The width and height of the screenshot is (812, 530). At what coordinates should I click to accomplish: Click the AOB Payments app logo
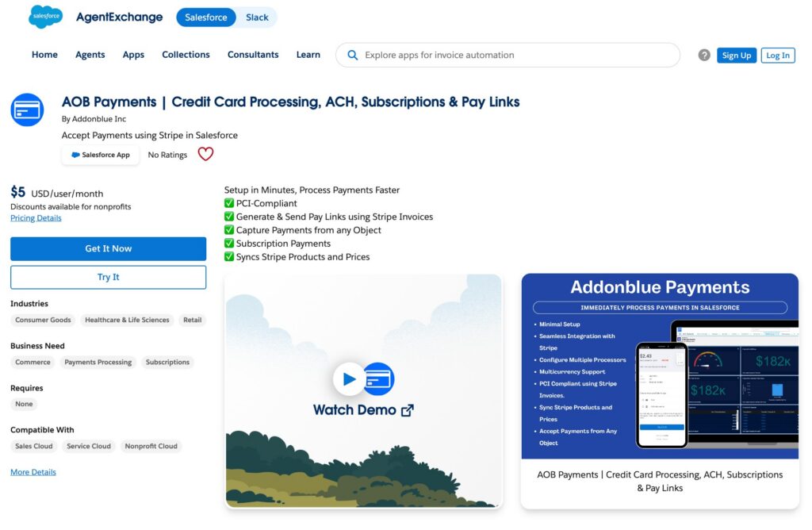coord(27,109)
